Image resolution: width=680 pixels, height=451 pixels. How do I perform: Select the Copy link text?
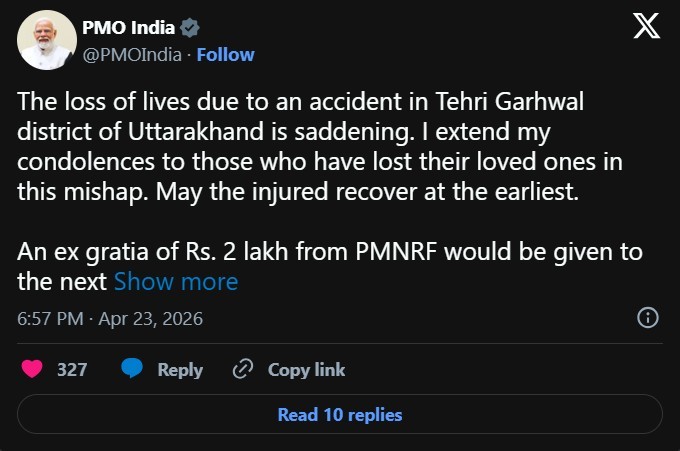click(306, 369)
